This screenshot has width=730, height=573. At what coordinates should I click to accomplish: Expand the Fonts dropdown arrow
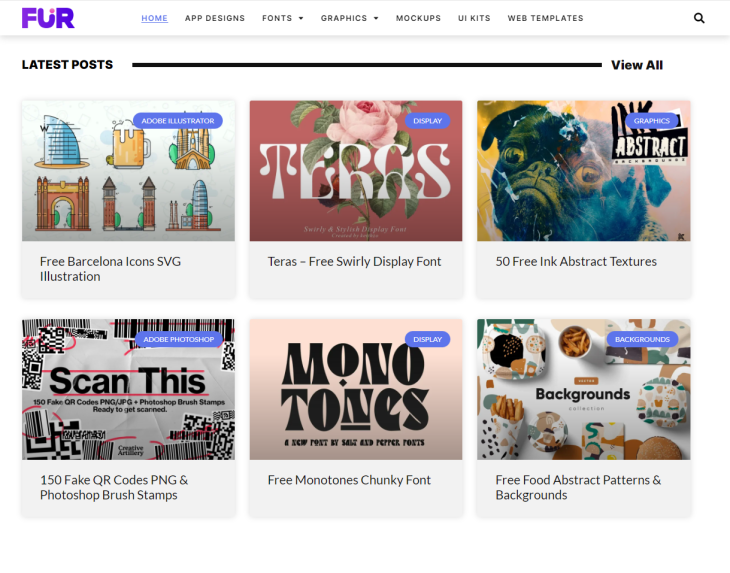click(x=301, y=18)
